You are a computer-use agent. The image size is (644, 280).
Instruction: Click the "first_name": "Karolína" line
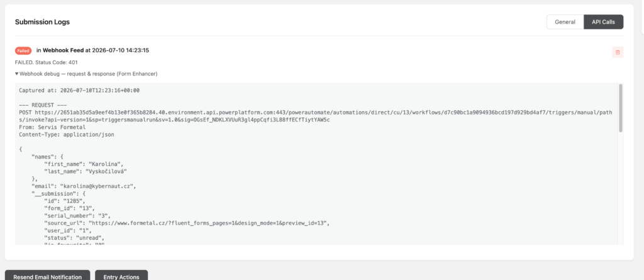84,164
